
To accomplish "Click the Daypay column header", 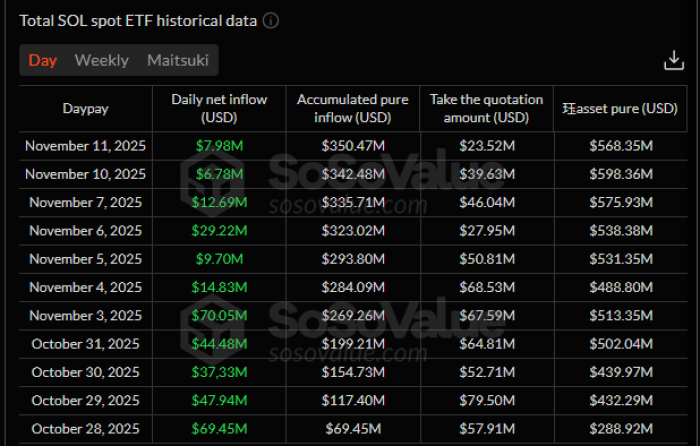I will click(x=86, y=108).
